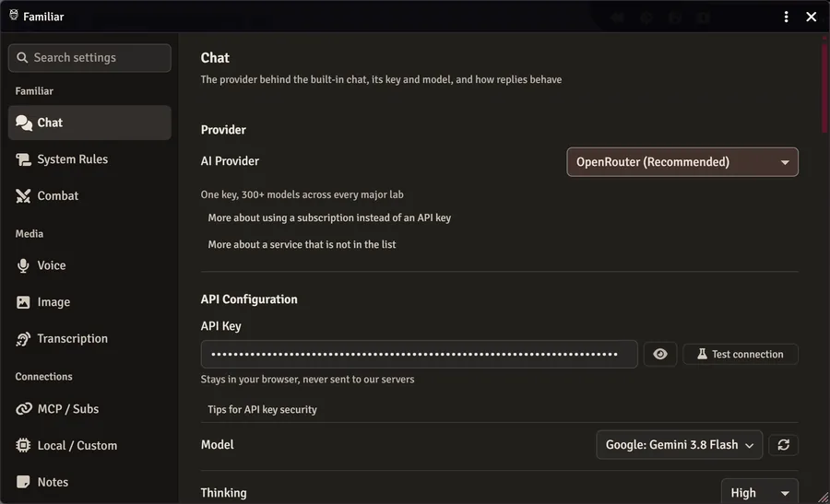830x504 pixels.
Task: Click into the API Key field
Action: [x=419, y=354]
